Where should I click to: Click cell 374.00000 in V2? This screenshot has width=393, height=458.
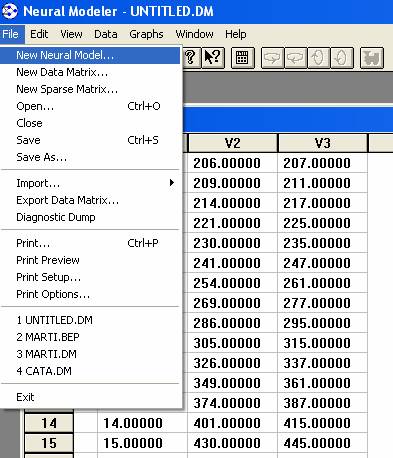coord(232,403)
